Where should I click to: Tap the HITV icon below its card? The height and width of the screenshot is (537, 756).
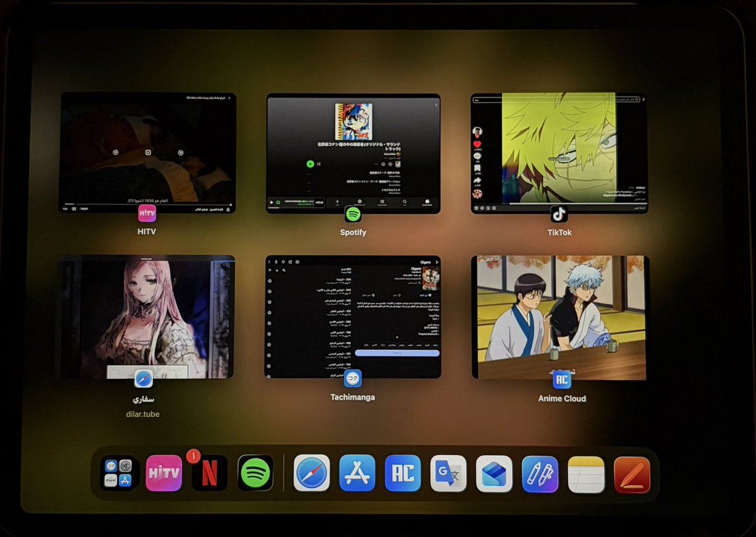click(146, 214)
